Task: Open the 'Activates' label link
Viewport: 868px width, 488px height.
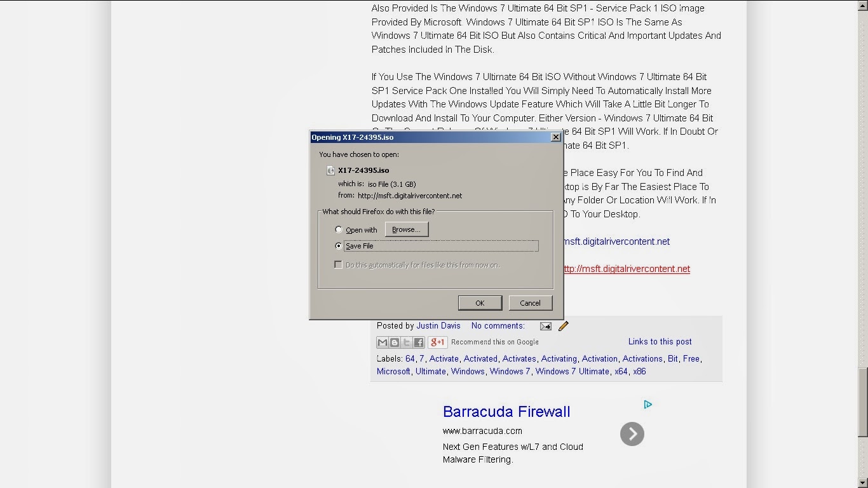Action: (519, 358)
